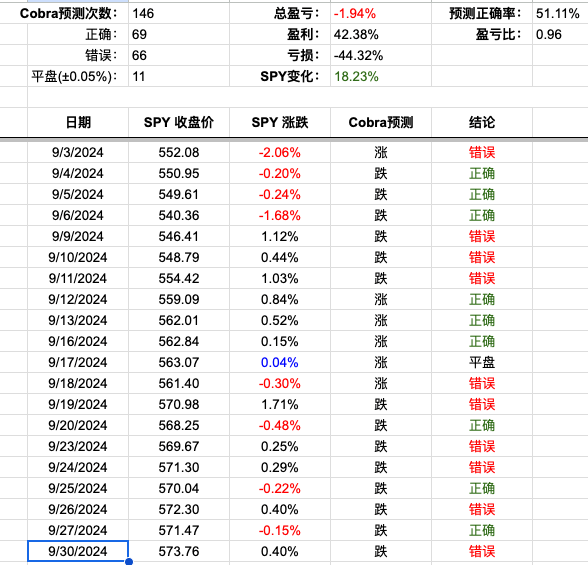Click closing price 548.79

178,257
